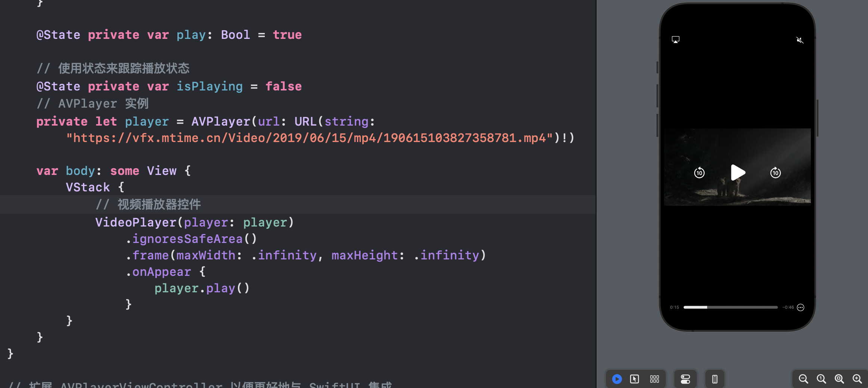Image resolution: width=868 pixels, height=388 pixels.
Task: Open the preview Variants mode
Action: pyautogui.click(x=654, y=379)
